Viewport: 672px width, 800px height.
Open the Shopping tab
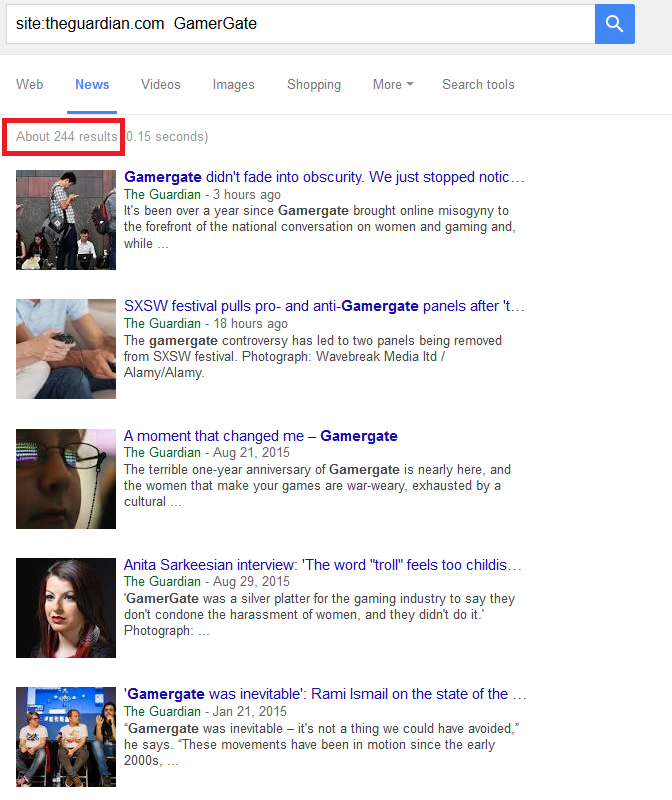[x=314, y=84]
